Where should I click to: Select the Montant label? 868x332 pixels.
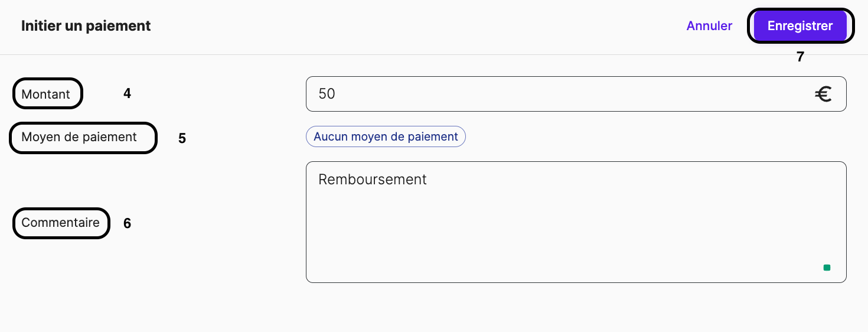45,94
